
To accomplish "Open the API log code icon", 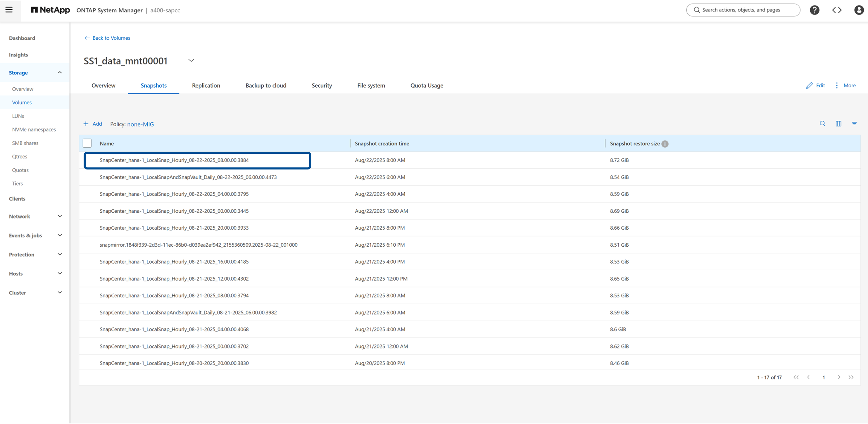I will click(x=837, y=10).
